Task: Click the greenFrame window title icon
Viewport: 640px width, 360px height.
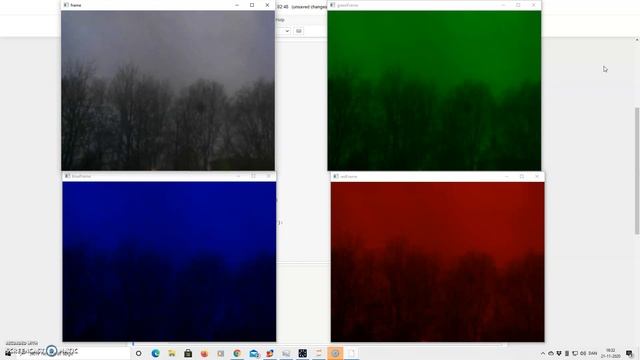Action: click(x=332, y=5)
